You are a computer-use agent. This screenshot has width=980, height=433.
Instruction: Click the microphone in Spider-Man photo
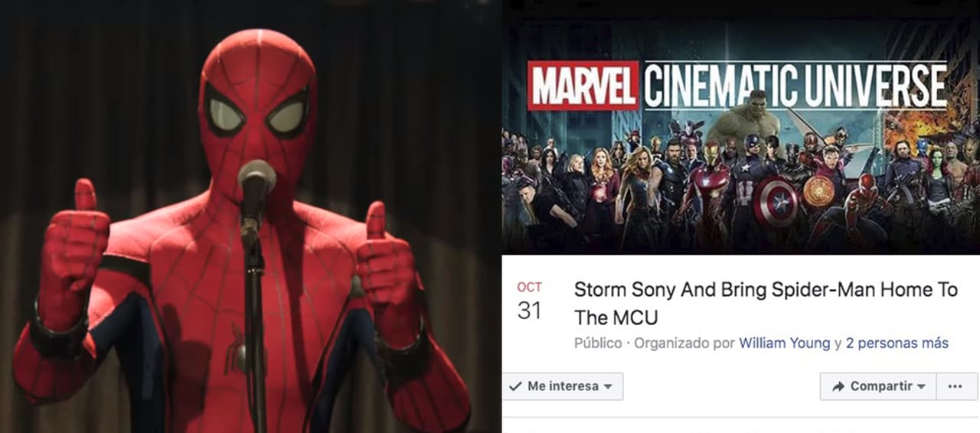point(256,181)
